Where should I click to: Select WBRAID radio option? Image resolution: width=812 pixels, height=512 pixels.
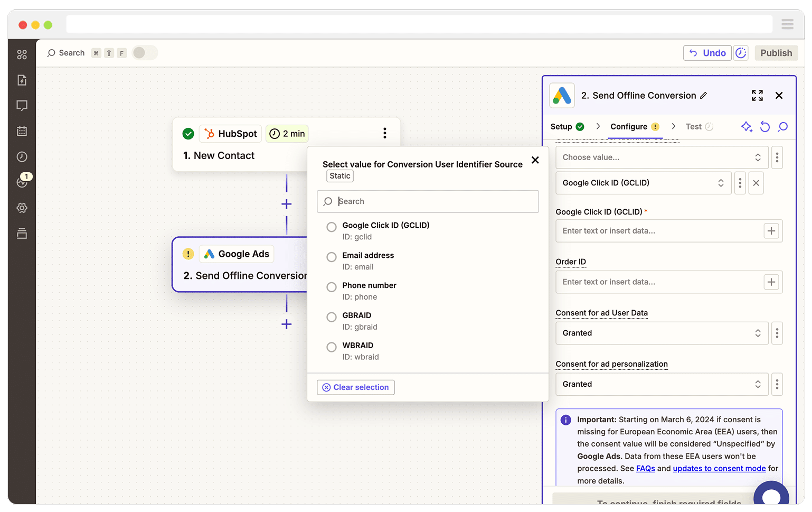point(332,347)
